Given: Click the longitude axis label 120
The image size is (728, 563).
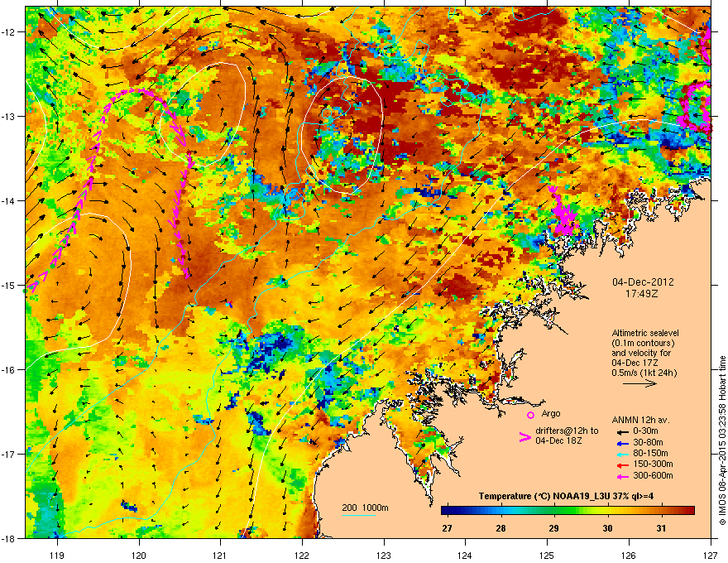Looking at the screenshot, I should click(x=139, y=556).
